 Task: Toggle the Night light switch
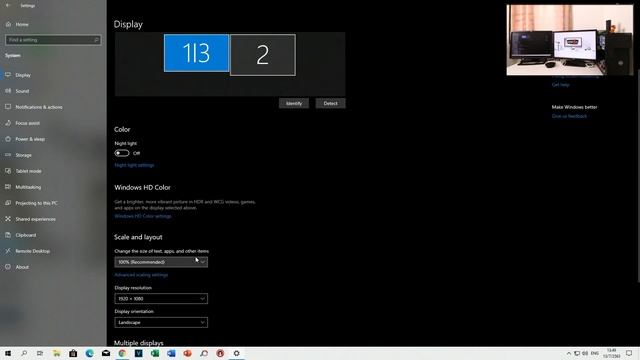click(x=122, y=153)
